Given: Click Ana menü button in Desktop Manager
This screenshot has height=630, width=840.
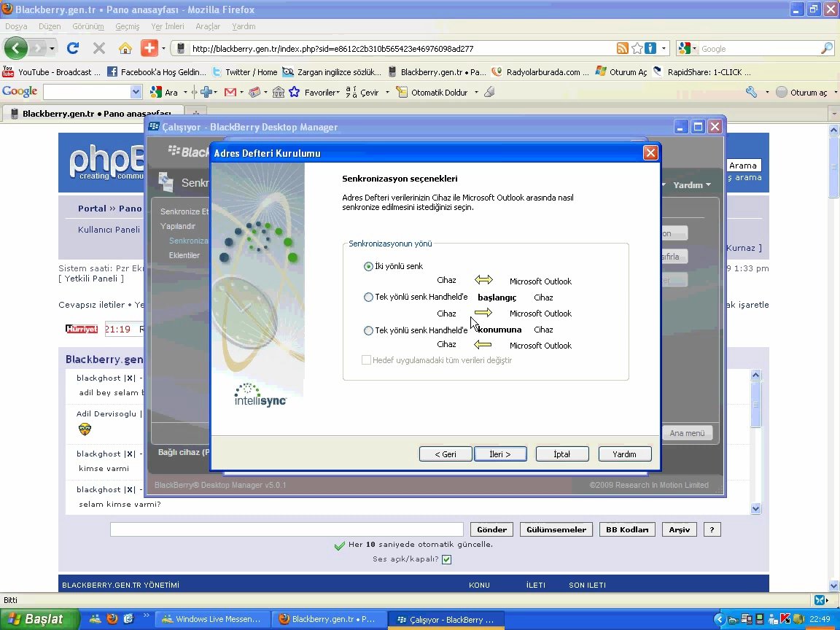Looking at the screenshot, I should coord(688,433).
